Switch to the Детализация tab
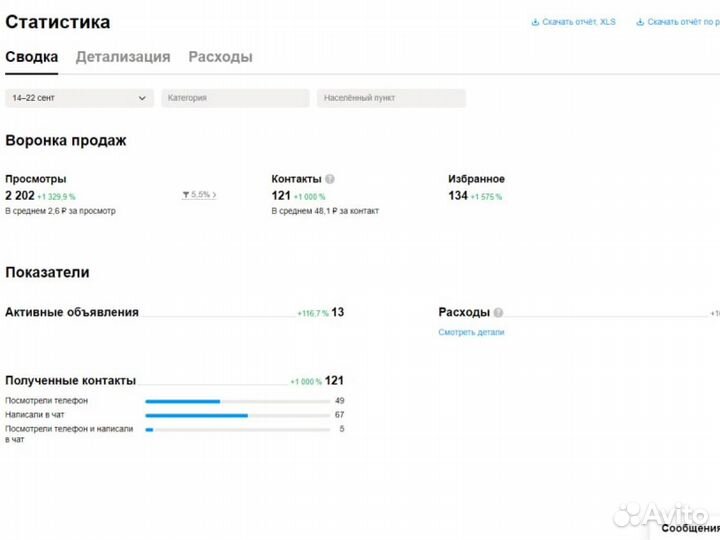 (123, 57)
